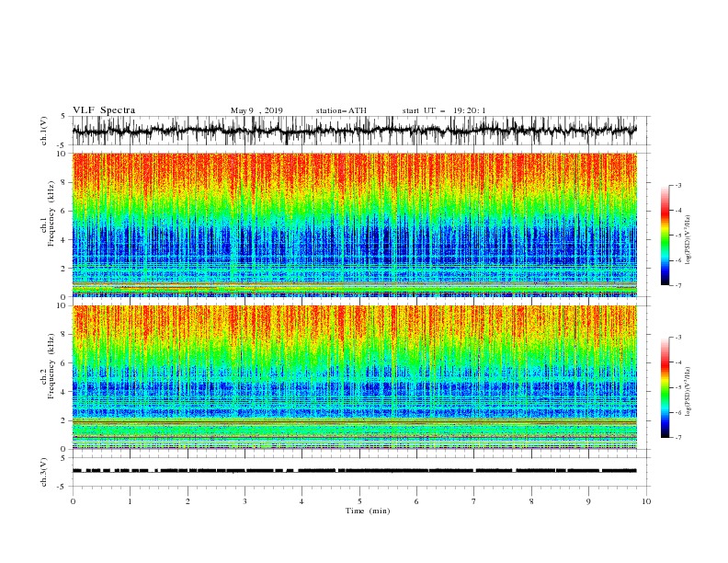728x563 pixels.
Task: Click time-axis tick label '0'
Action: (73, 501)
